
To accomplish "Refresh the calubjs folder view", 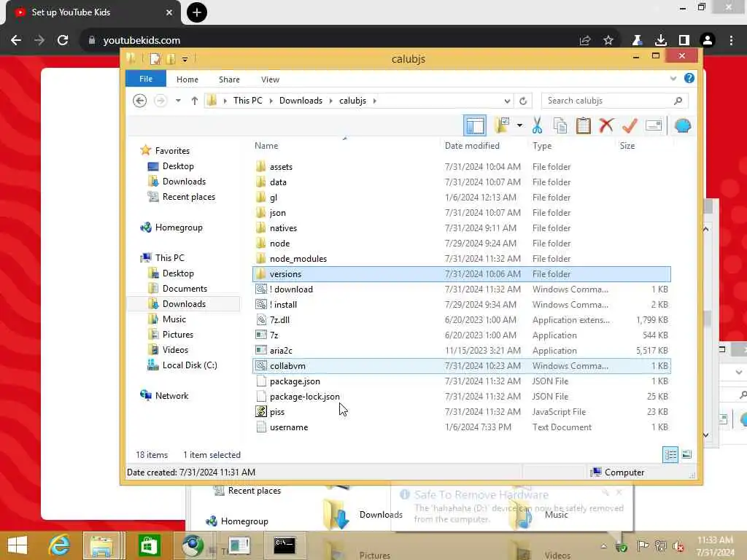I will (523, 101).
